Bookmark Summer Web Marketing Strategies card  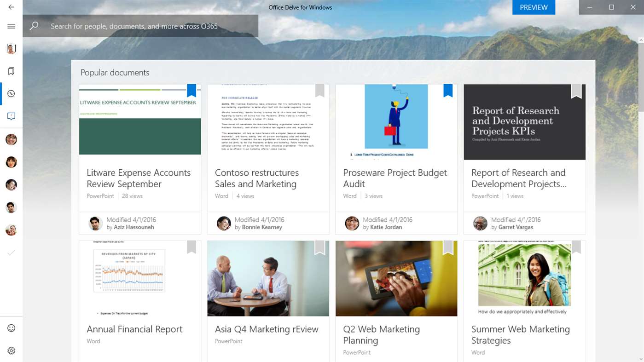[576, 247]
